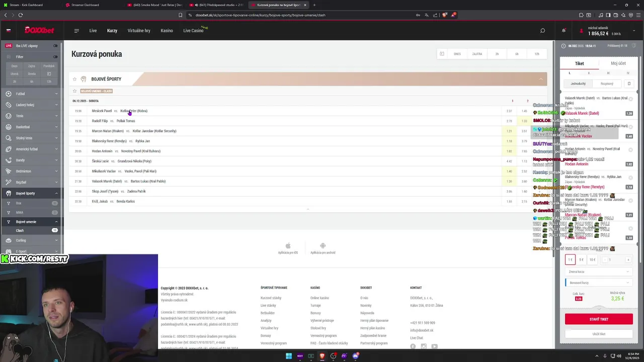Toggle the Filter switch in sidebar
Screen dimensions: 644x362
55,57
